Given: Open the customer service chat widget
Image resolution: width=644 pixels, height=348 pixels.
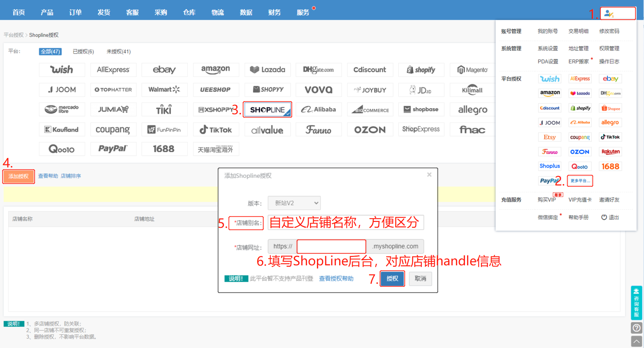Looking at the screenshot, I should point(636,303).
